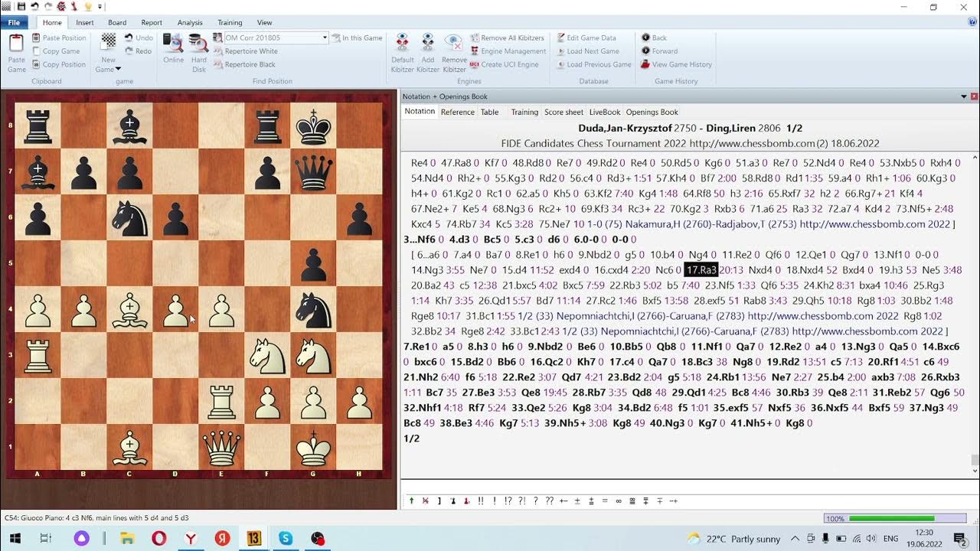Click the undo arrow in the title bar

[34, 6]
